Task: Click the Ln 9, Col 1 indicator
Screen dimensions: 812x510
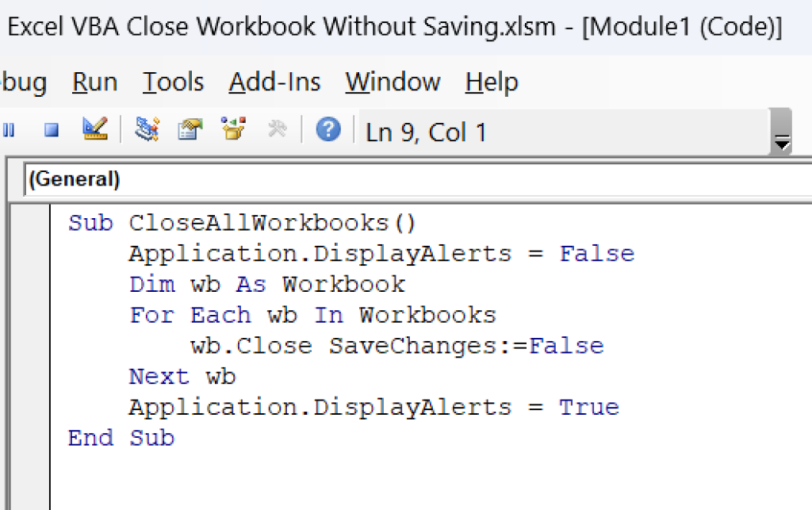Action: tap(426, 132)
